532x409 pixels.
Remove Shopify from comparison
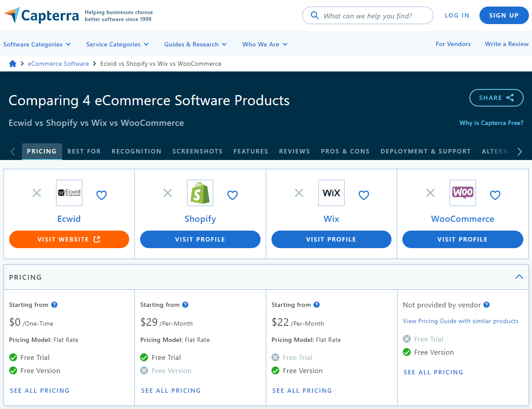click(x=168, y=193)
